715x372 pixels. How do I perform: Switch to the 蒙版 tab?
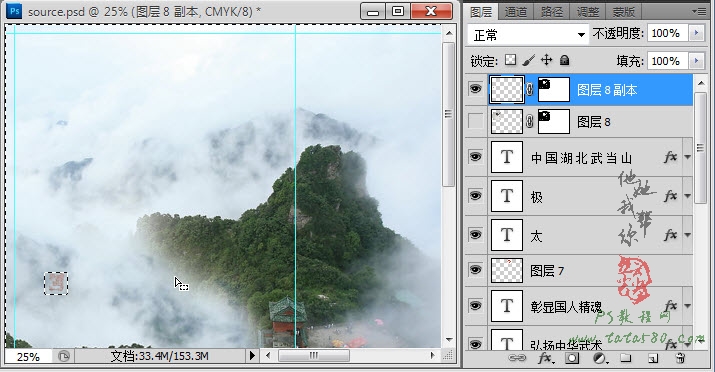pos(624,12)
